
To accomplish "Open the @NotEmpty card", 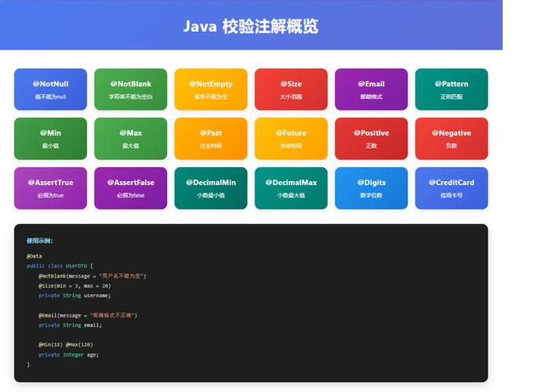I will [x=211, y=89].
